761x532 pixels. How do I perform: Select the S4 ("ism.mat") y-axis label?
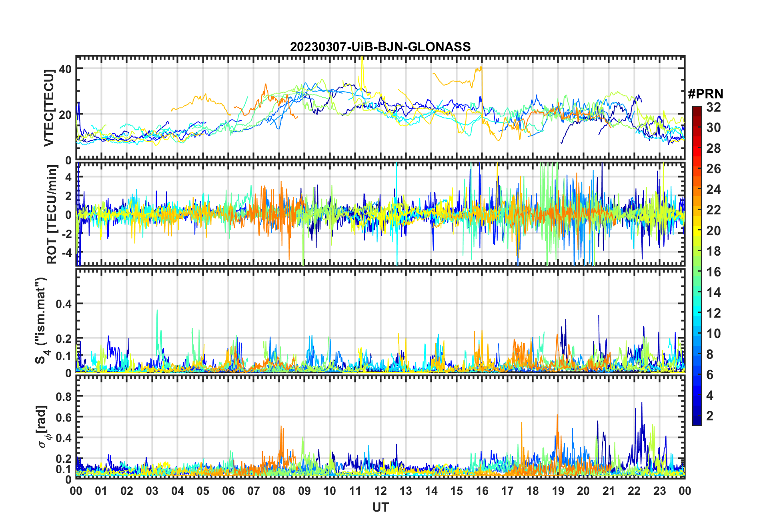pos(42,320)
